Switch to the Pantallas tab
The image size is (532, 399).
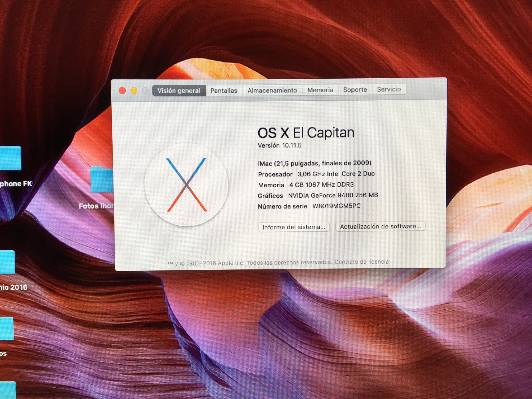[x=224, y=91]
